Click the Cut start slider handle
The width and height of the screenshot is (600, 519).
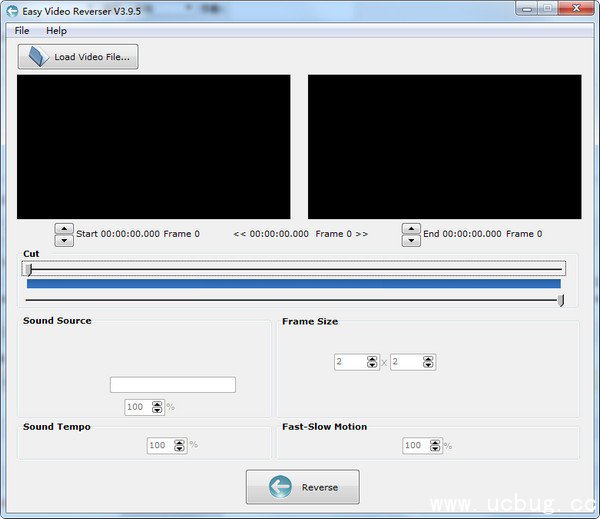pos(29,268)
